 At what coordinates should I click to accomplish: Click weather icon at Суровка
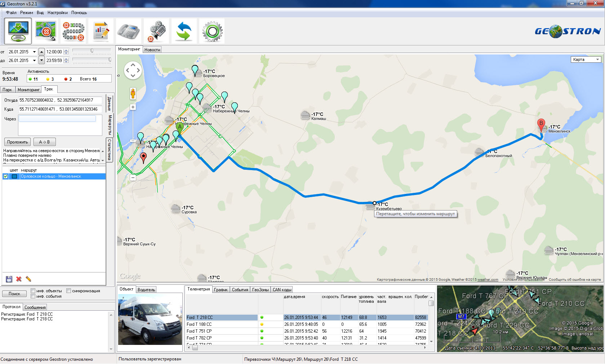[x=175, y=209]
